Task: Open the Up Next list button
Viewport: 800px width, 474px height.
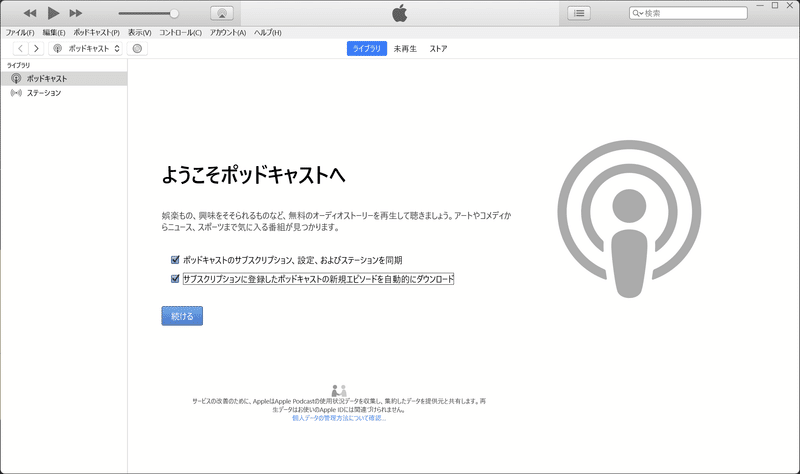Action: pos(579,13)
